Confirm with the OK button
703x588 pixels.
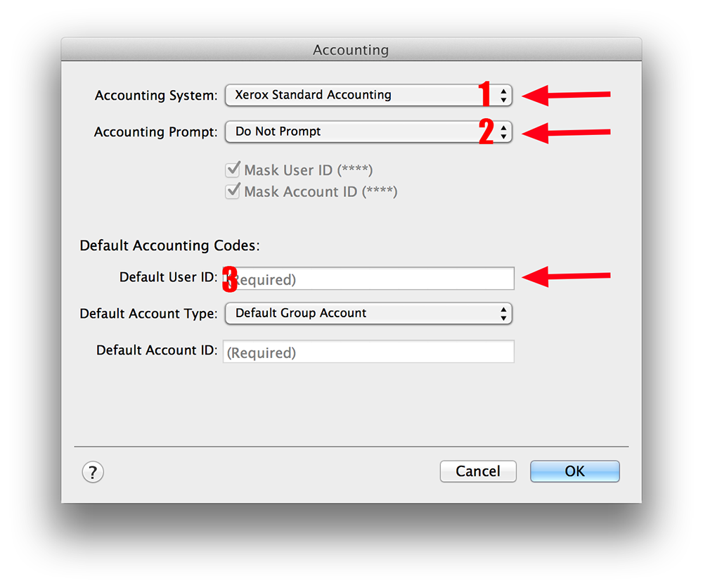click(574, 471)
